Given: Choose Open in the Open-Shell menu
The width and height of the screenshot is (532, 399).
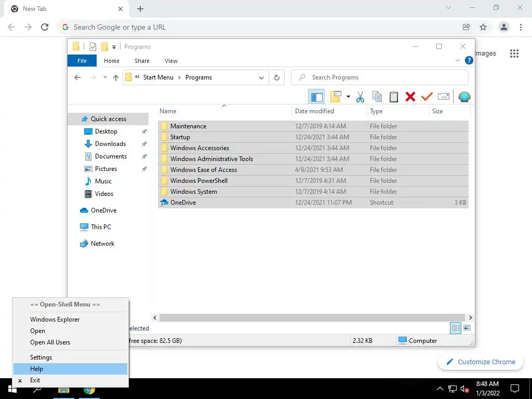Looking at the screenshot, I should (71, 331).
